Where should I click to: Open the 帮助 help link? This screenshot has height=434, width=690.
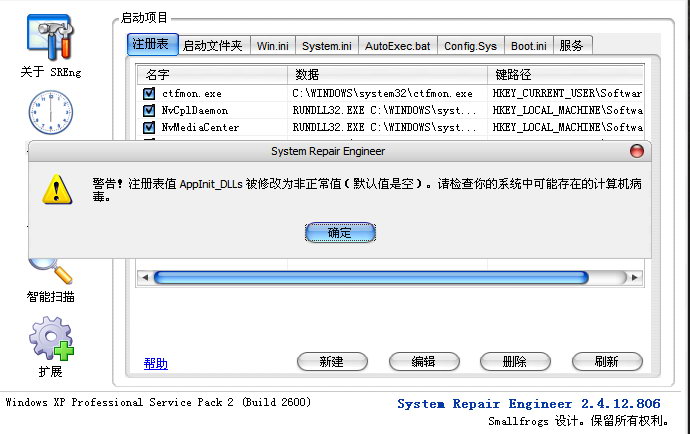(156, 364)
